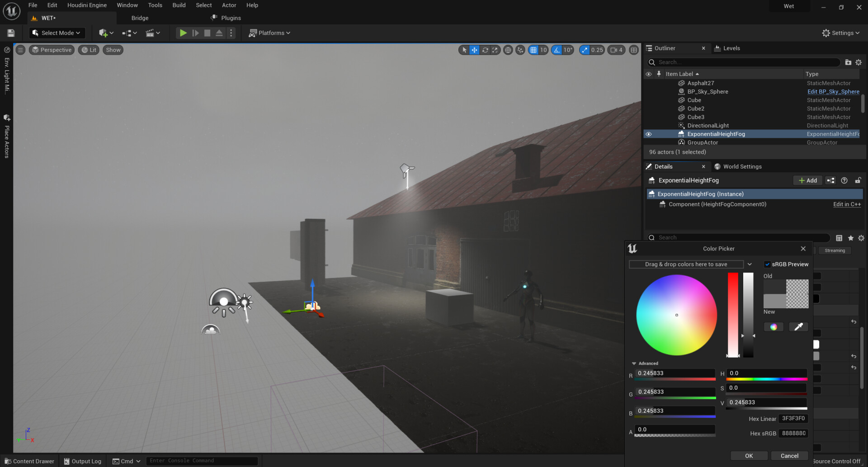Screen dimensions: 868x467
Task: Play the level in editor
Action: 183,33
